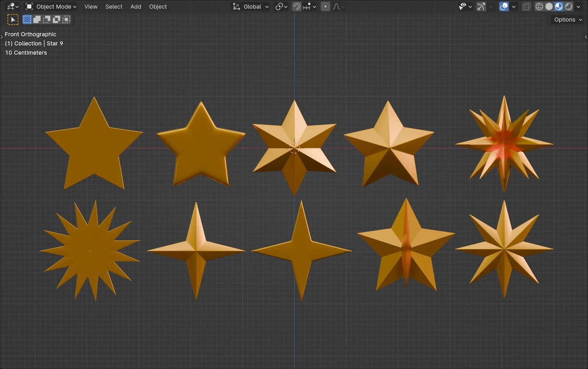Open the View menu
This screenshot has height=369, width=588.
tap(90, 6)
